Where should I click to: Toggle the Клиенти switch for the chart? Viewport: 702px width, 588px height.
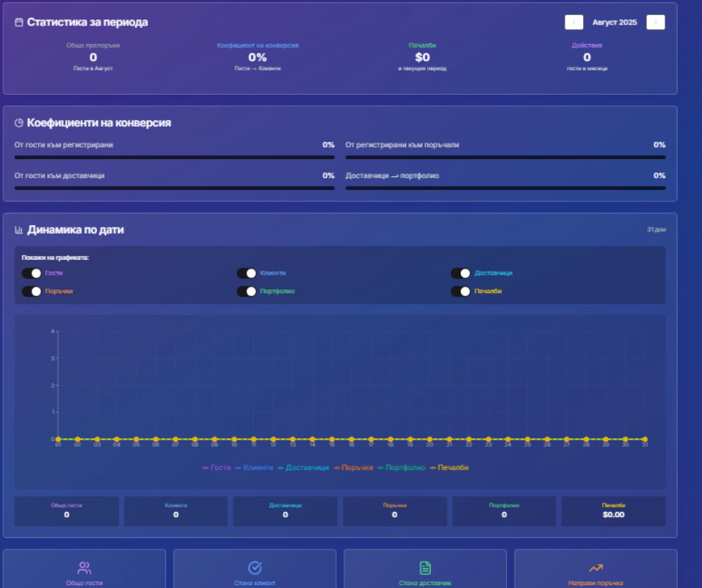pos(246,273)
